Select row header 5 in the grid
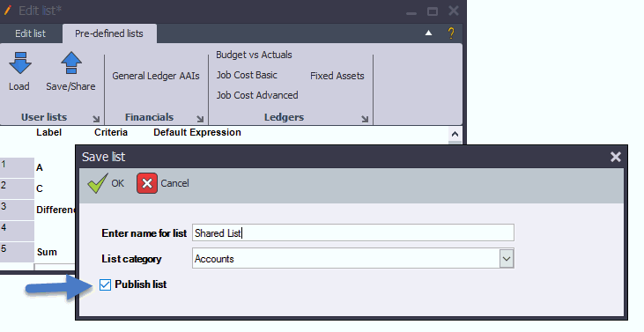 17,252
